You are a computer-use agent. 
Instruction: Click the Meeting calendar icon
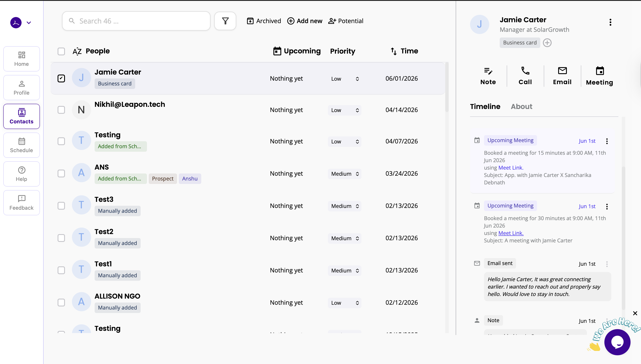(x=600, y=71)
